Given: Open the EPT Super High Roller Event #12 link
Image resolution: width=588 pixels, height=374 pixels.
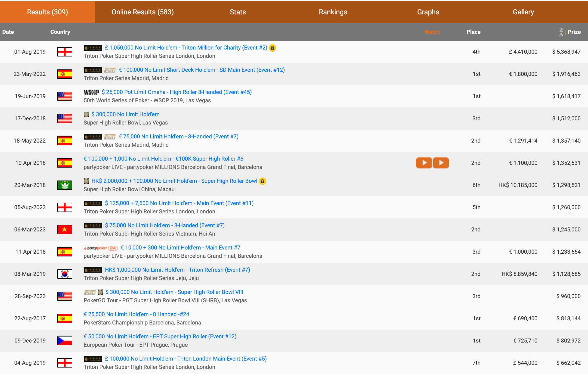Looking at the screenshot, I should [x=160, y=336].
